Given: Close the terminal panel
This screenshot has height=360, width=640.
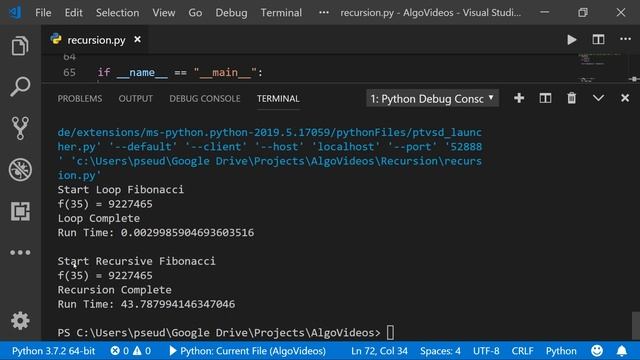Looking at the screenshot, I should point(625,98).
